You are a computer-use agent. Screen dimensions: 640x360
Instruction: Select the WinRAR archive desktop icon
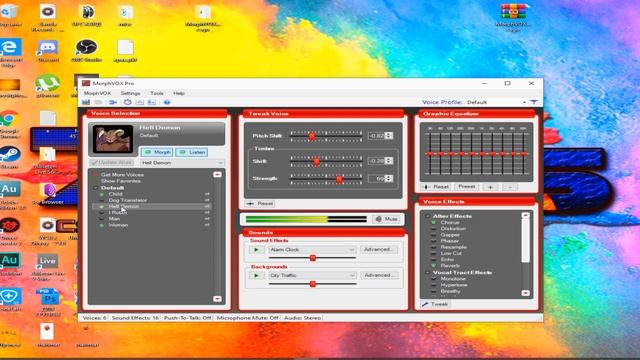tap(514, 17)
